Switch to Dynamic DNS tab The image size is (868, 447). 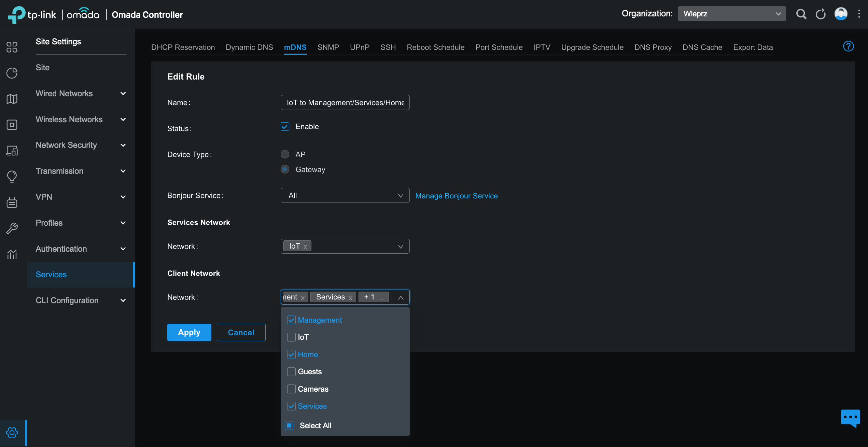tap(249, 47)
